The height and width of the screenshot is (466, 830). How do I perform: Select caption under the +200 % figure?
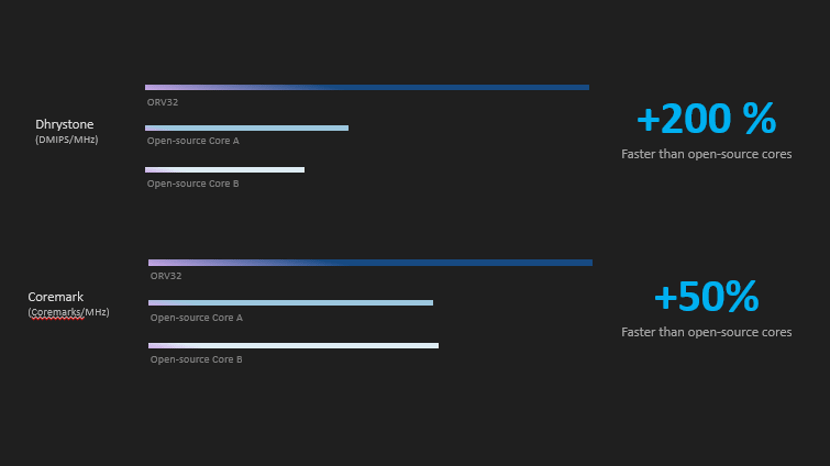[x=706, y=154]
